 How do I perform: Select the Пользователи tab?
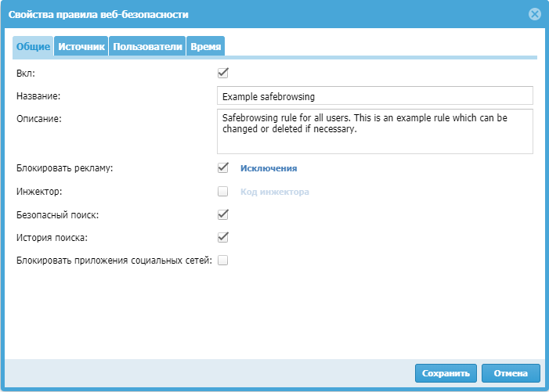(x=147, y=47)
